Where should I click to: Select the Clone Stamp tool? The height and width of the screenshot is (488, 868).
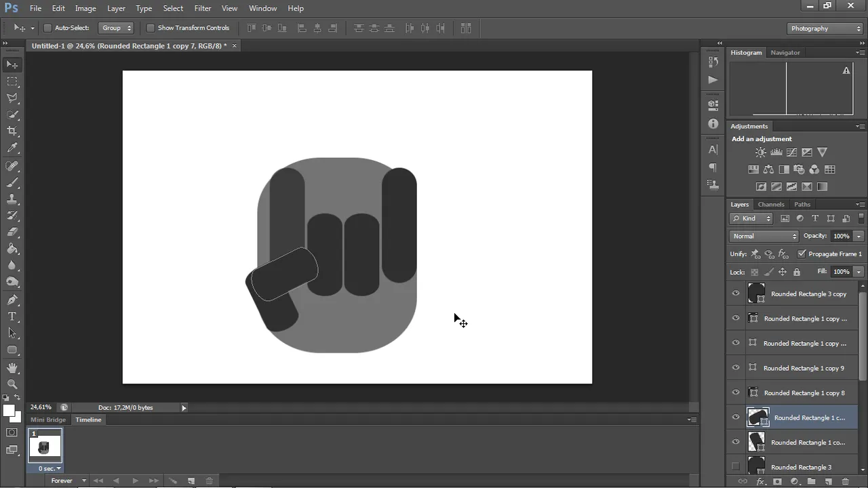click(12, 199)
